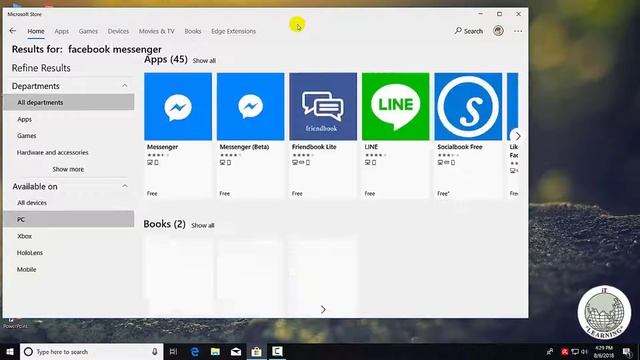This screenshot has width=640, height=360.
Task: Show next books using the right arrow
Action: coord(323,310)
